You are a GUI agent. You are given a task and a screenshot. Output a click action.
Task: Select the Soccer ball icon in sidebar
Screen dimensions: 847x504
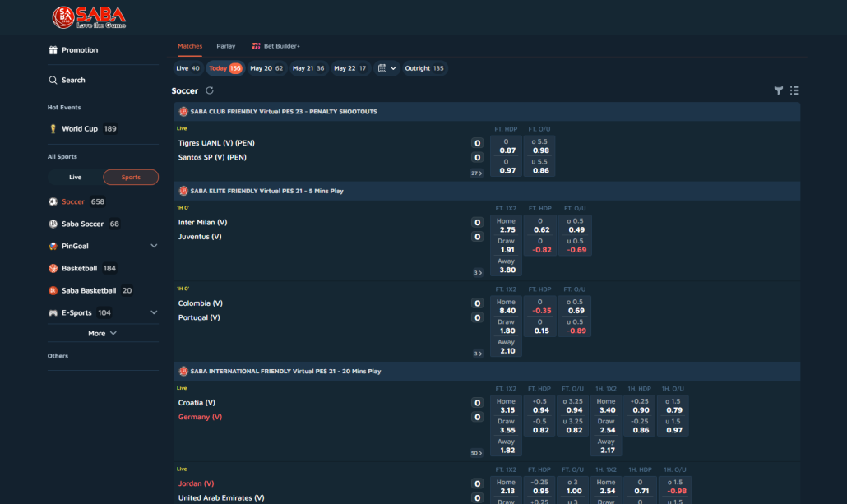pyautogui.click(x=53, y=201)
